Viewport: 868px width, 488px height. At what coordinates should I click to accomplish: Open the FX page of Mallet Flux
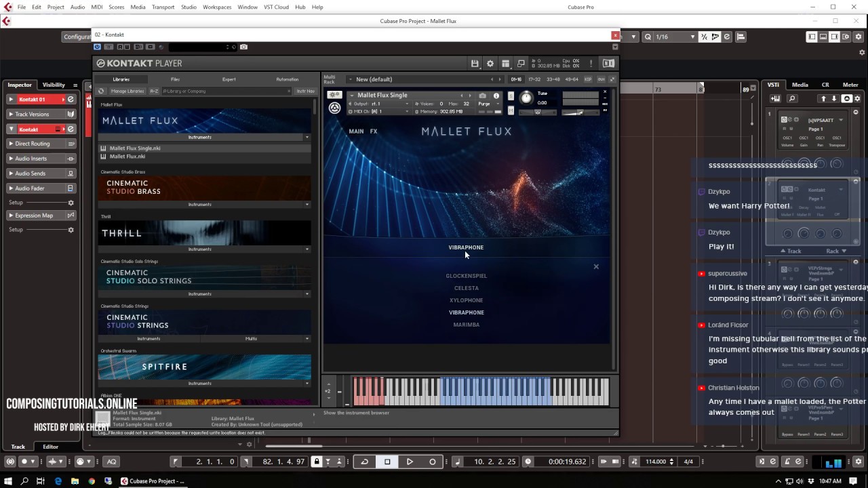[x=374, y=131]
